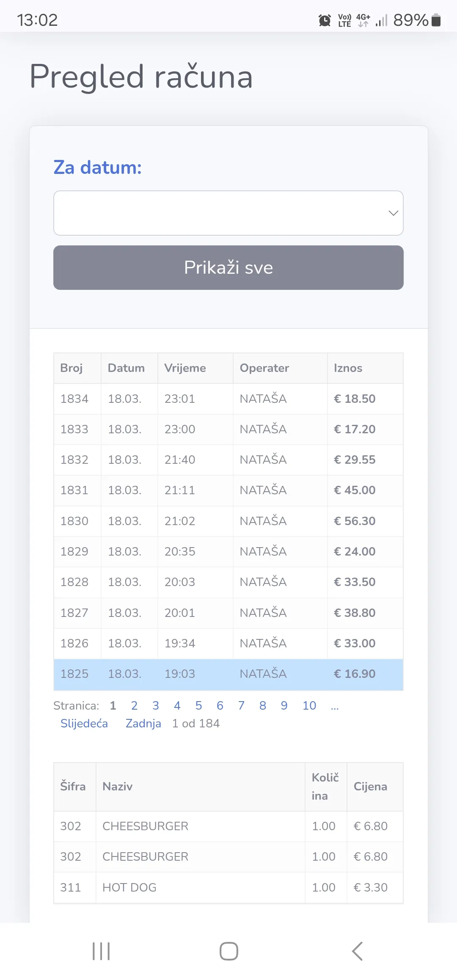Click the dropdown chevron arrow
Image resolution: width=457 pixels, height=980 pixels.
[393, 213]
